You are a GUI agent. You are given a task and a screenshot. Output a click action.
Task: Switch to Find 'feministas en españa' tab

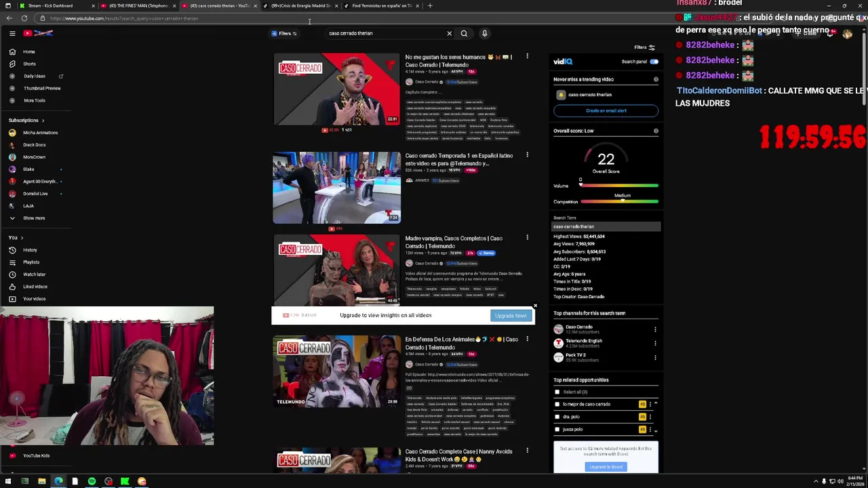point(382,5)
